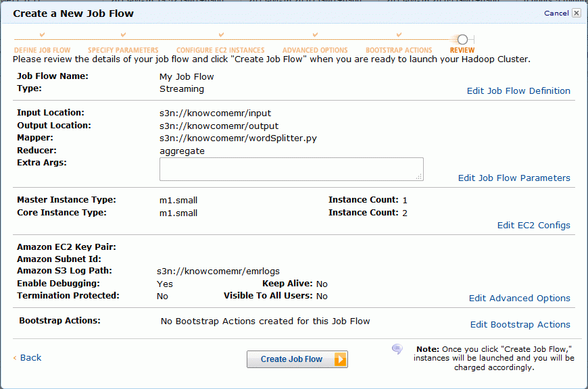Click inside the Extra Args text box
Screen dimensions: 588x389
point(291,169)
